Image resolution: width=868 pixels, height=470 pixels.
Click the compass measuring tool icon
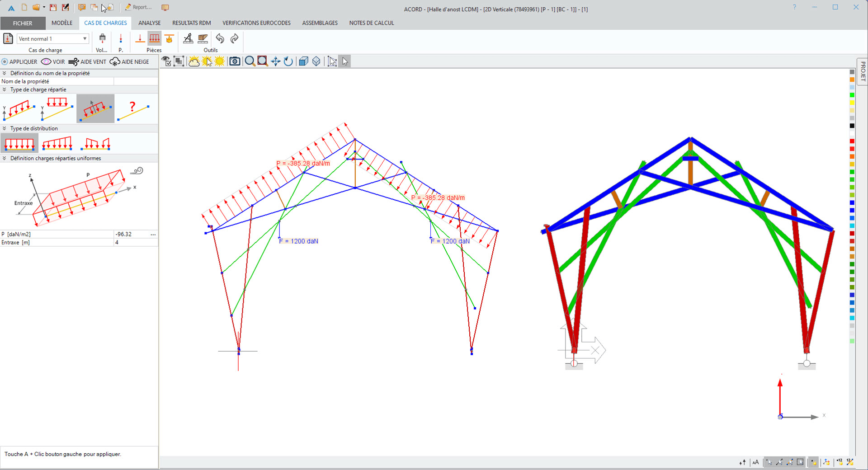[x=188, y=39]
